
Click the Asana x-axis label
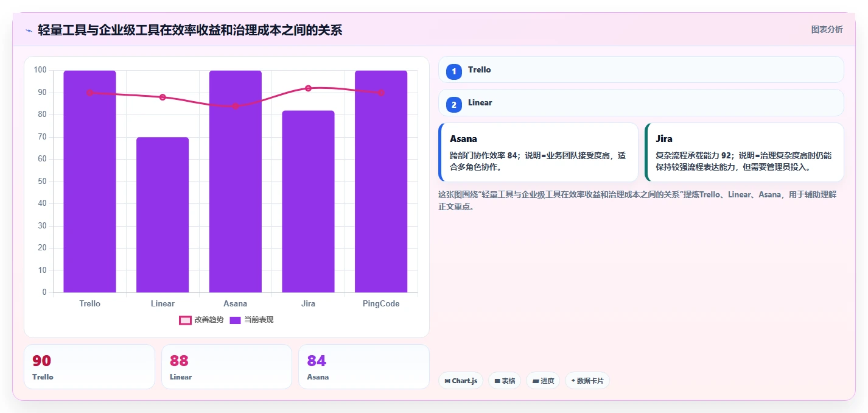point(236,303)
